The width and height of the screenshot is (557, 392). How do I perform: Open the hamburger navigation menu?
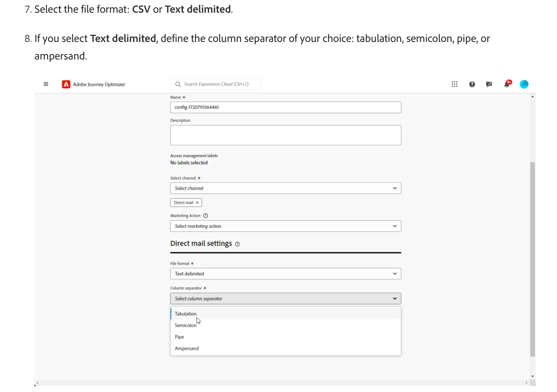46,84
